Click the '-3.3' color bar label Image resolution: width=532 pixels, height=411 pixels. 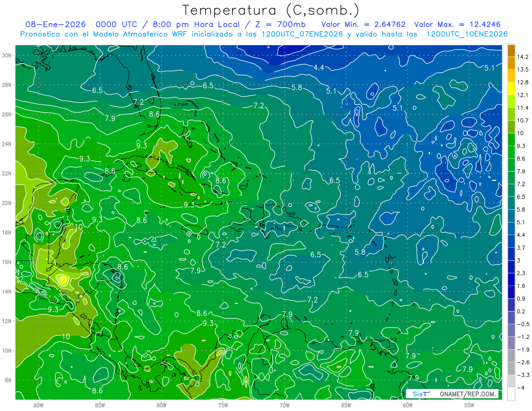tap(523, 375)
